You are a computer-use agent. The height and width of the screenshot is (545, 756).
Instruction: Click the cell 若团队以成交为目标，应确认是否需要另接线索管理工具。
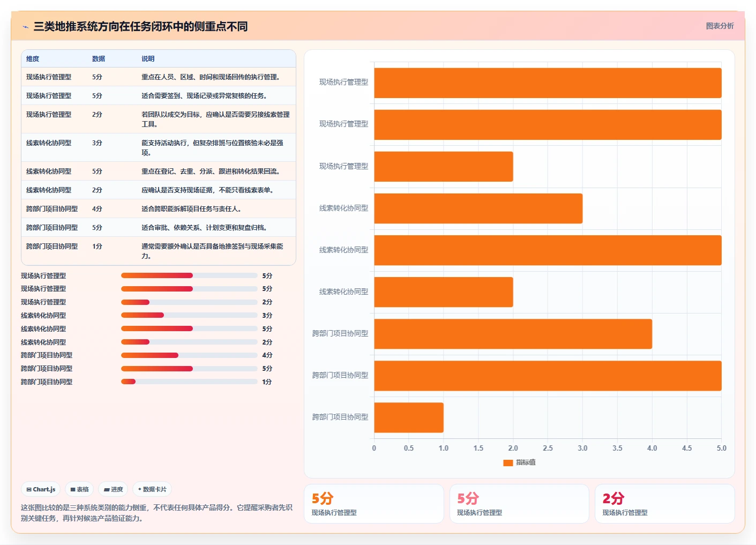click(x=215, y=119)
